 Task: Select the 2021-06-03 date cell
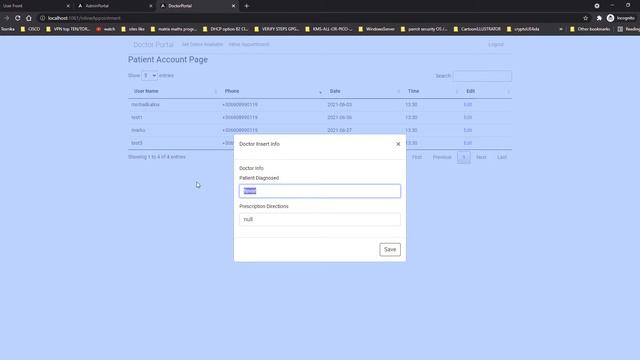pyautogui.click(x=340, y=105)
